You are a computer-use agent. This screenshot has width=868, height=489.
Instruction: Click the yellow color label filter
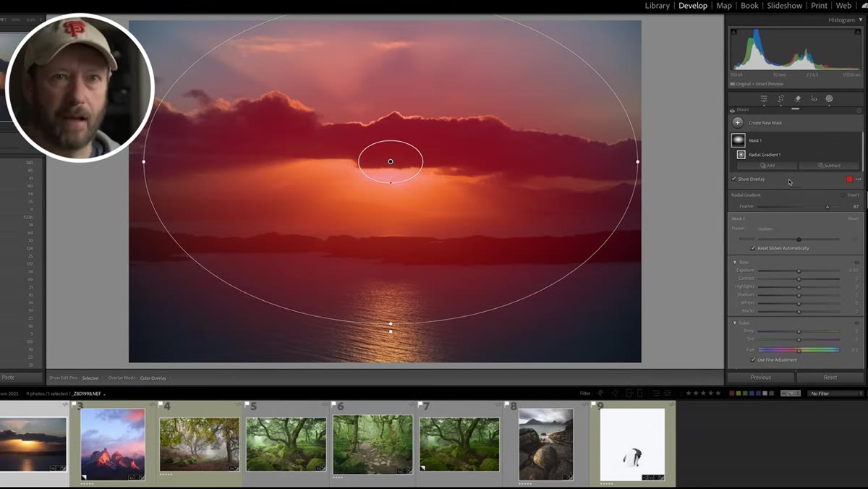(738, 394)
